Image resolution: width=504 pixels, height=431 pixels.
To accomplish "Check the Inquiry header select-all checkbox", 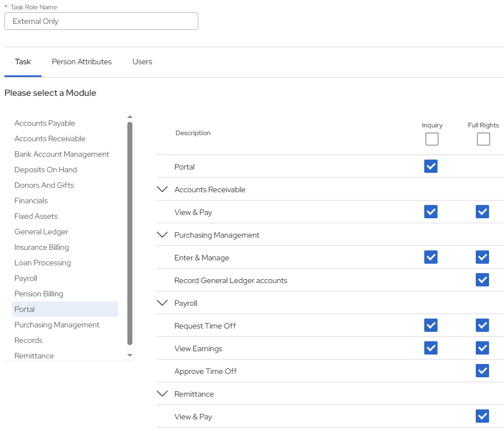I will 431,139.
